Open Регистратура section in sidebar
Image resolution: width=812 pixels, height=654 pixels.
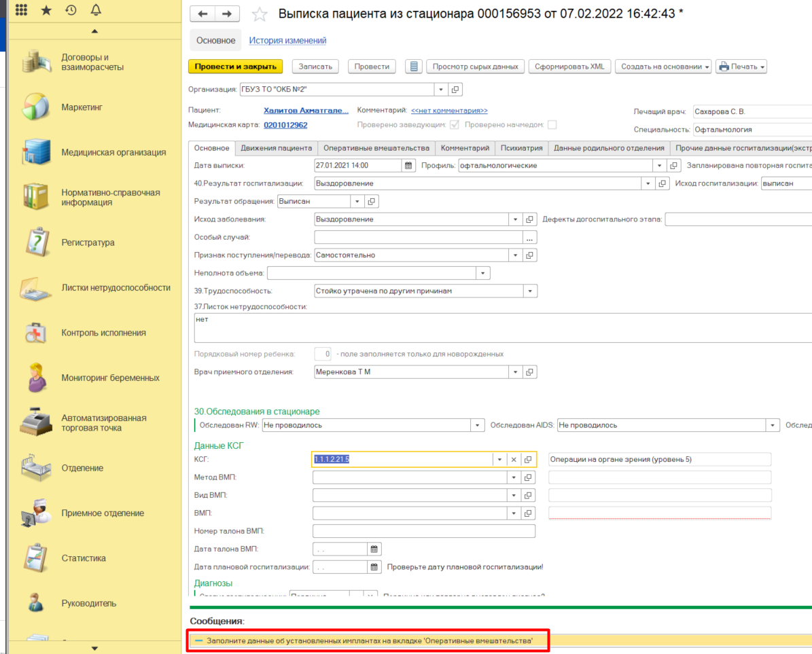coord(88,242)
